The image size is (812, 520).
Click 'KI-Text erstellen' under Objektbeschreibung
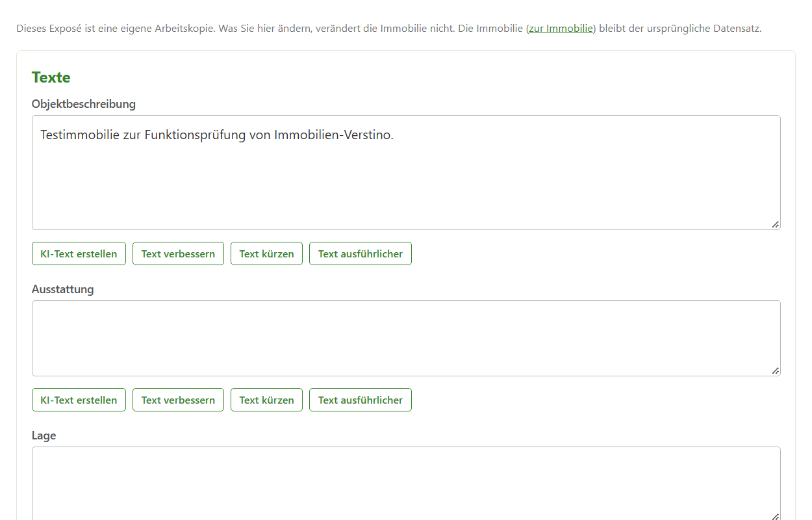(79, 253)
